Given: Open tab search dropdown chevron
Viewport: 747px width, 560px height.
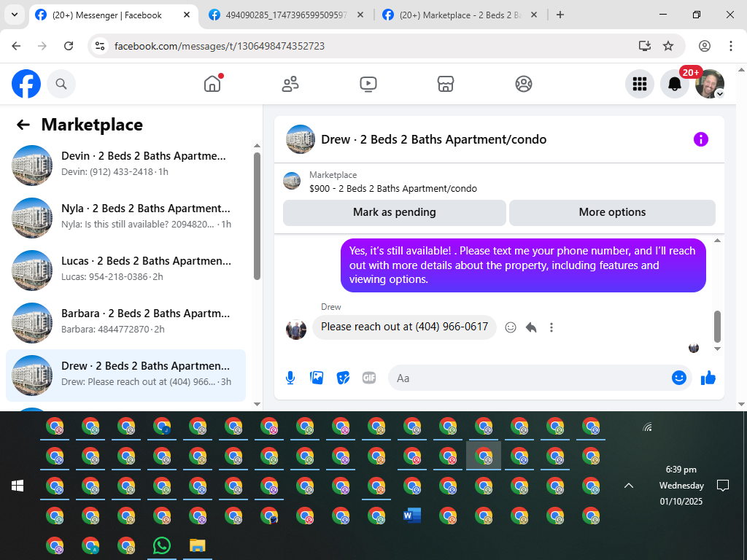Looking at the screenshot, I should point(15,15).
